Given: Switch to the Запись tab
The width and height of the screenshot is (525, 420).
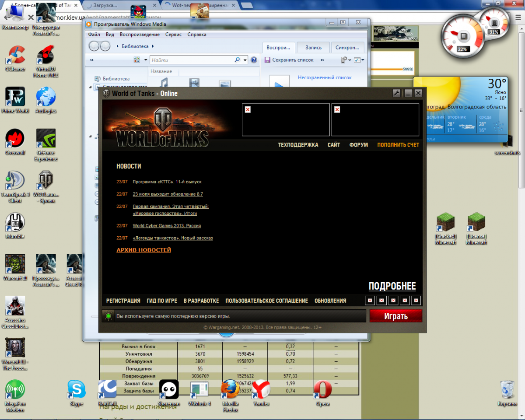Looking at the screenshot, I should click(x=313, y=48).
